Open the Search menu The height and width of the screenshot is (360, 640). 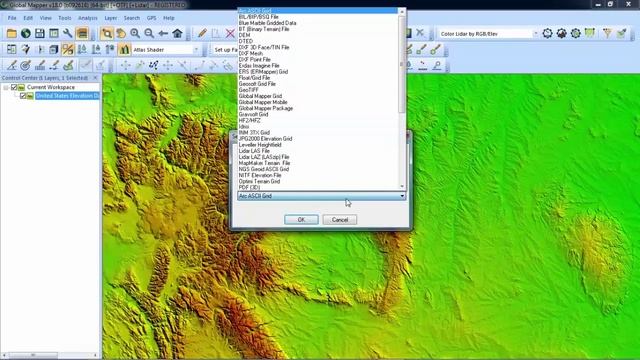132,18
